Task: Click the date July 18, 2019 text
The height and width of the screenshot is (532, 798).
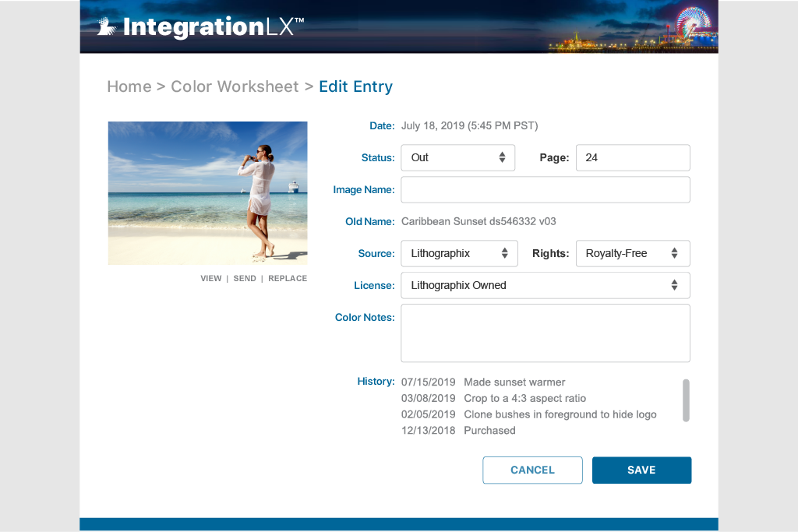Action: pos(469,125)
